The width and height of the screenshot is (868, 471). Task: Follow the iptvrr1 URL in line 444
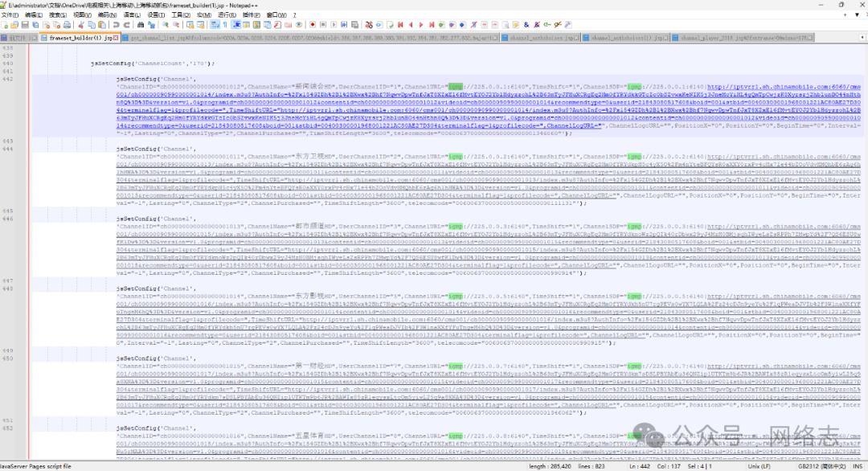tap(489, 176)
